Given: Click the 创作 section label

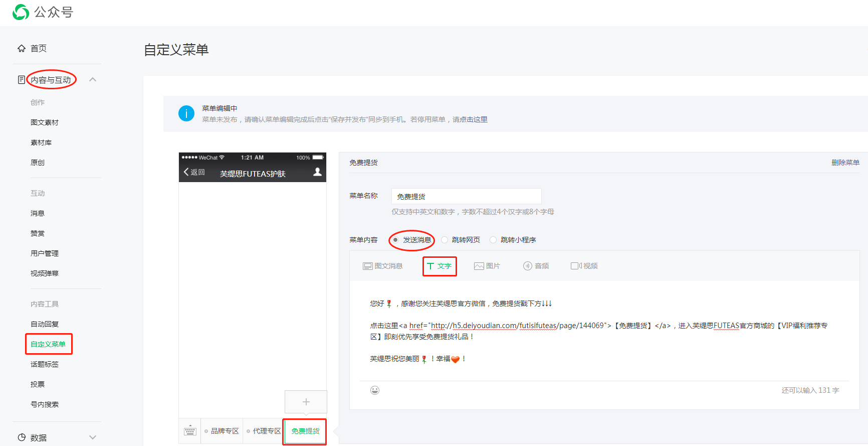Looking at the screenshot, I should [38, 102].
